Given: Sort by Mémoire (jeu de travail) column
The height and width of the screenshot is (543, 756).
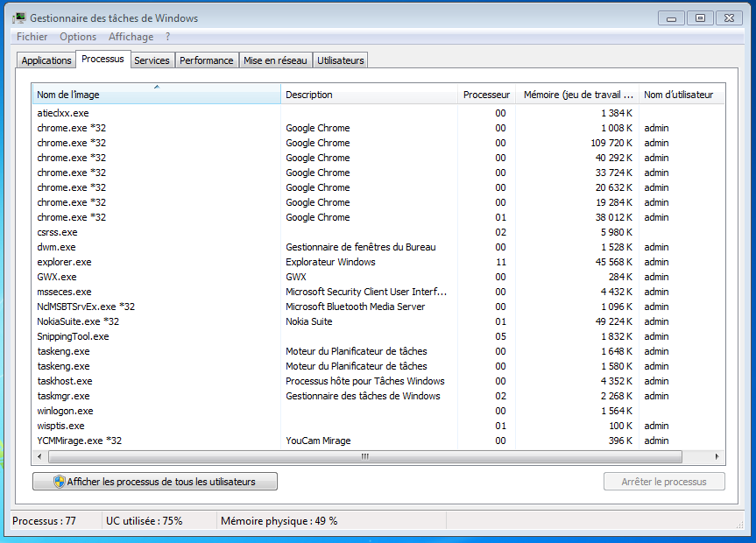Looking at the screenshot, I should [577, 94].
